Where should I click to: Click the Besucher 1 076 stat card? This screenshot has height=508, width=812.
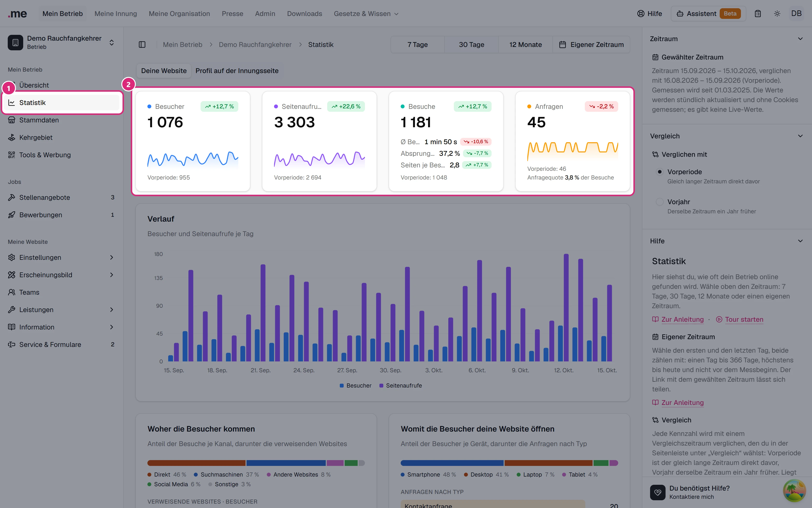pos(193,141)
